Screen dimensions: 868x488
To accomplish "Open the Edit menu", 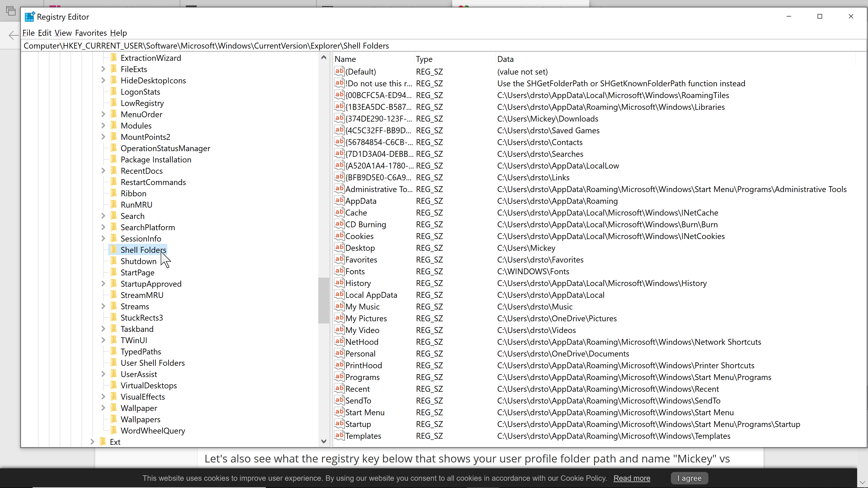I will [45, 33].
